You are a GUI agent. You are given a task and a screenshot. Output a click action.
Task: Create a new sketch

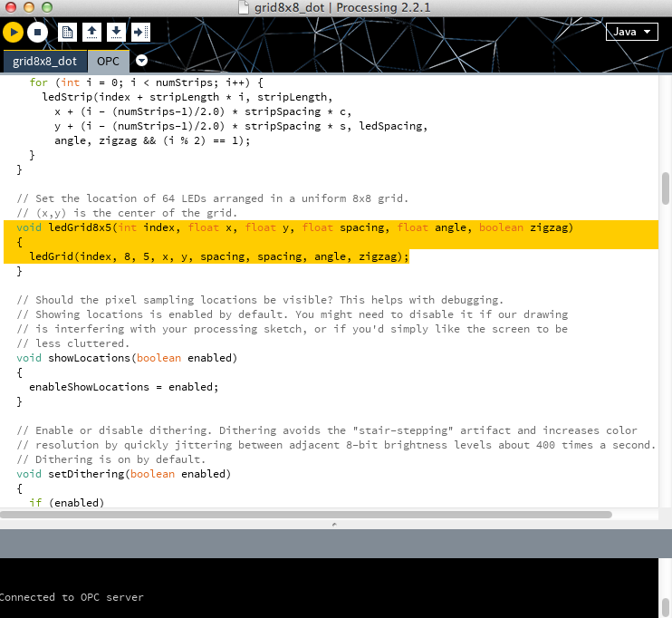coord(67,32)
